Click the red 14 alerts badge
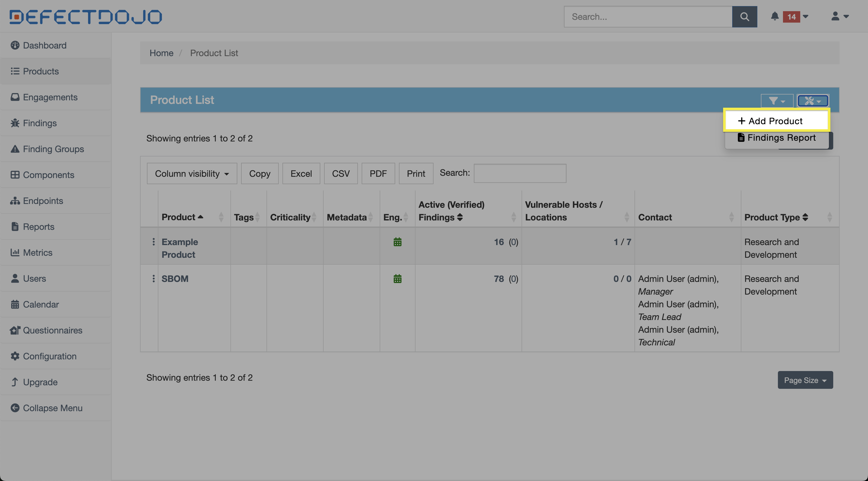 click(x=791, y=17)
